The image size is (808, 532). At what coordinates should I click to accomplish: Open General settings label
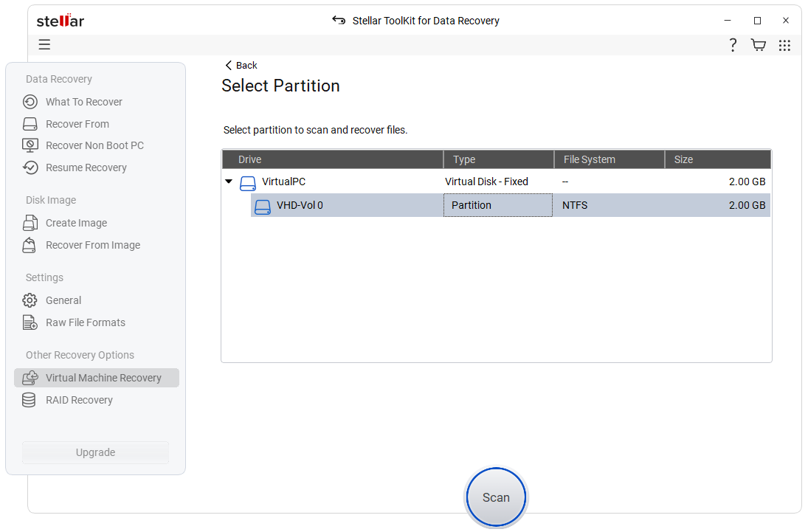click(x=63, y=300)
